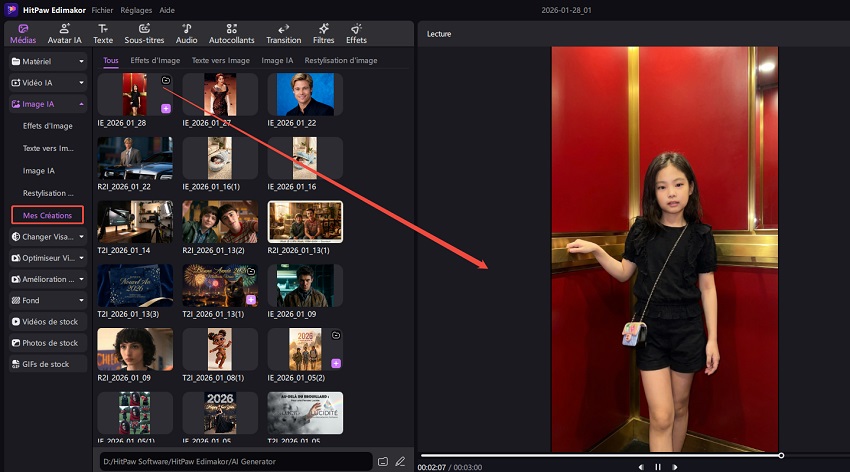Click purple add button on IE_2026_01_28
Image resolution: width=850 pixels, height=472 pixels.
click(x=166, y=108)
